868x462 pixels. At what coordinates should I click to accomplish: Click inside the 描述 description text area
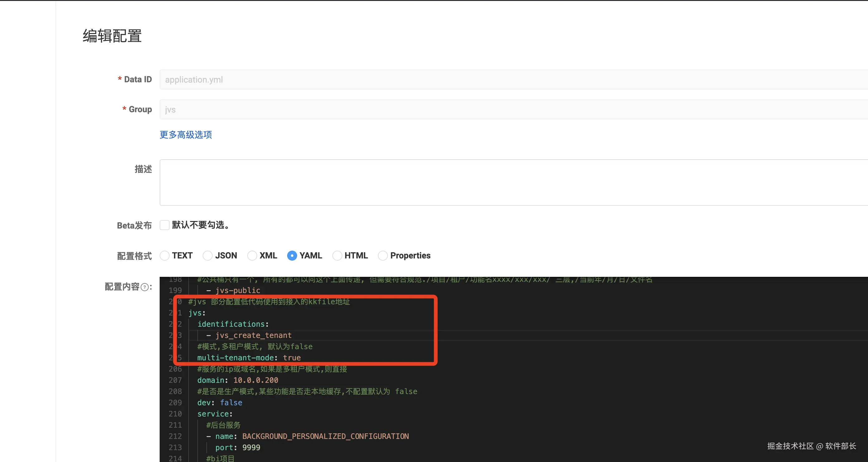pos(505,182)
